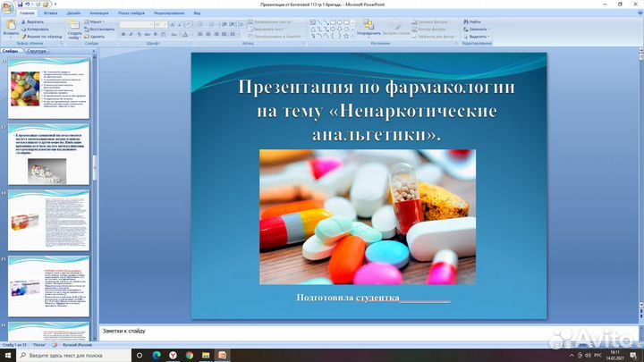Open Change Case (Аа) dropdown
Screen dimensions: 644x362
pos(174,35)
